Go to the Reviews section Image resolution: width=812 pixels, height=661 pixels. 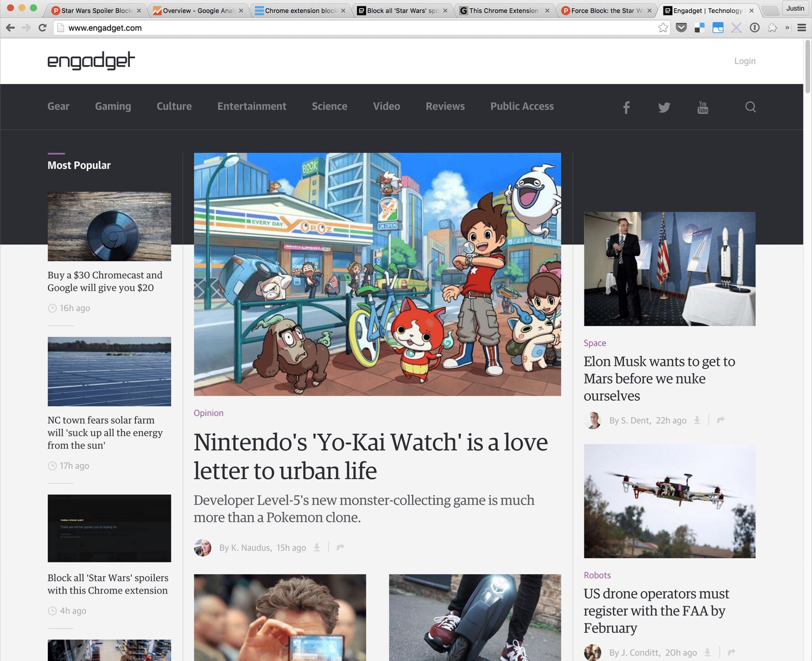(445, 106)
